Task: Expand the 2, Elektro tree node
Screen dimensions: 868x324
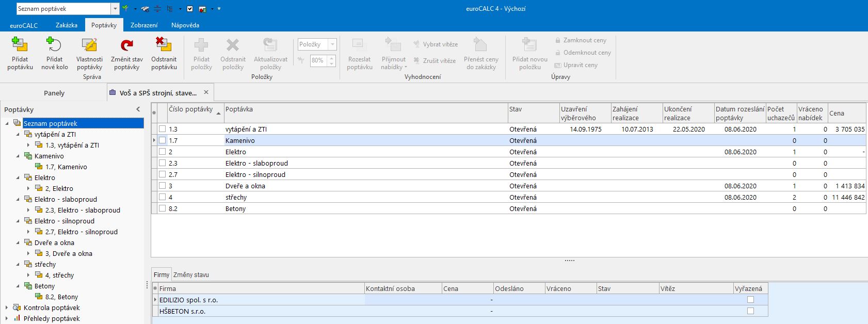Action: pyautogui.click(x=28, y=188)
